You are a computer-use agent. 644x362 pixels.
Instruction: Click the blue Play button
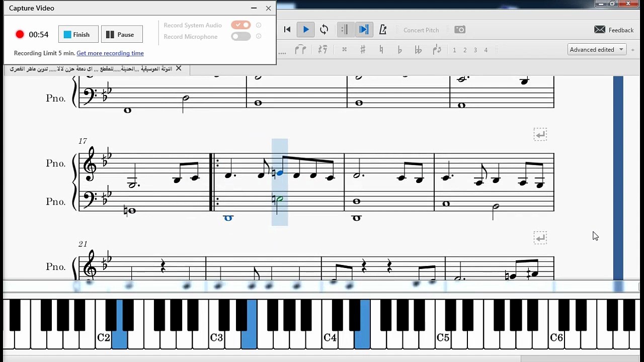[x=305, y=30]
